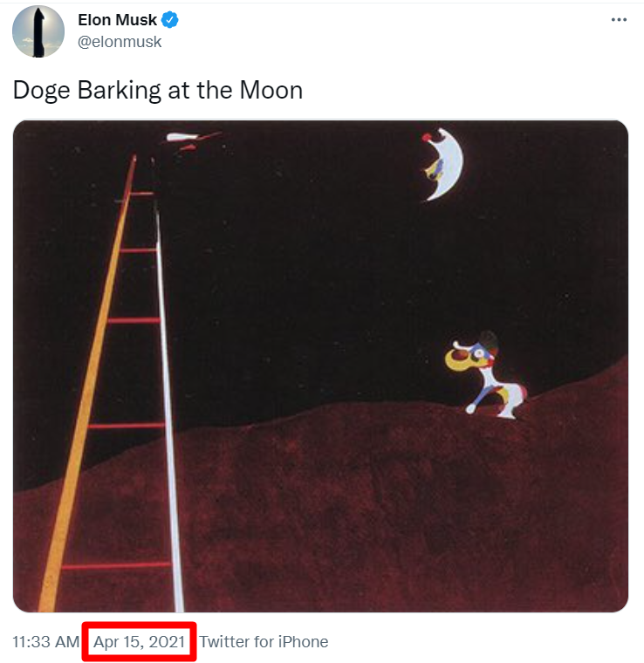Click the bottom red rung of the ladder
The width and height of the screenshot is (644, 663).
coord(116,566)
